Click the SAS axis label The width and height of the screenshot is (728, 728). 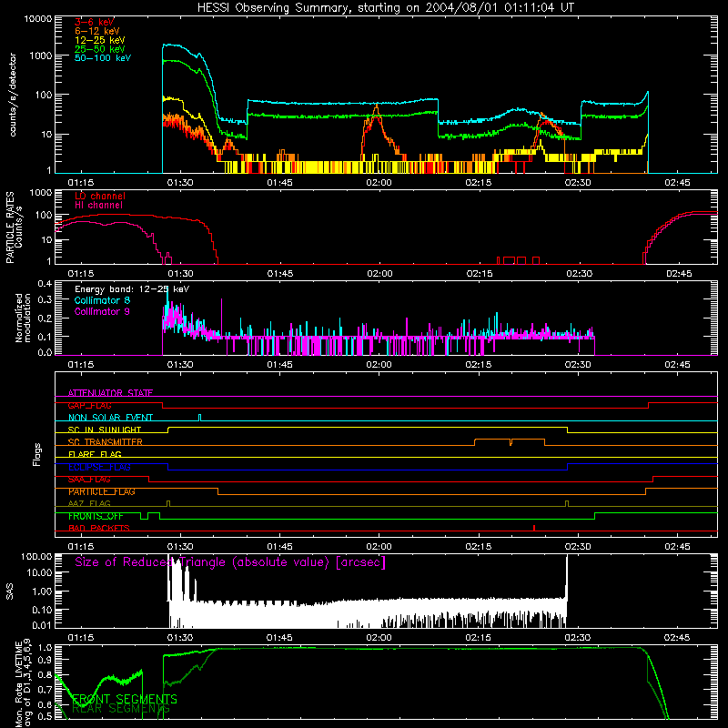pos(9,591)
